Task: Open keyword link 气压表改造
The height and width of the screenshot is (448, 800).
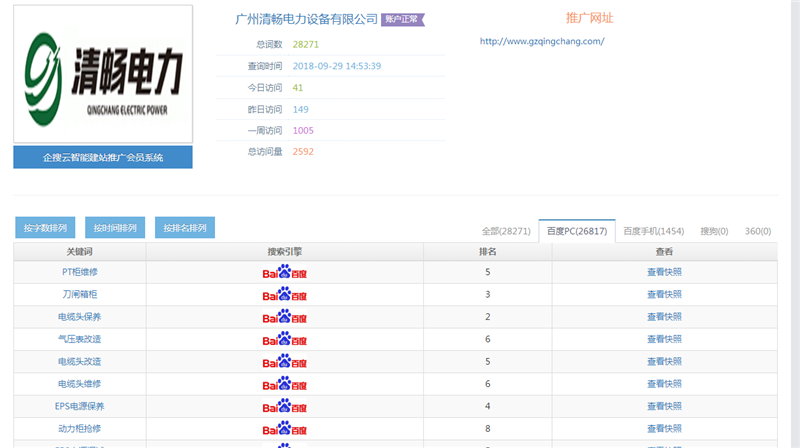Action: [80, 339]
